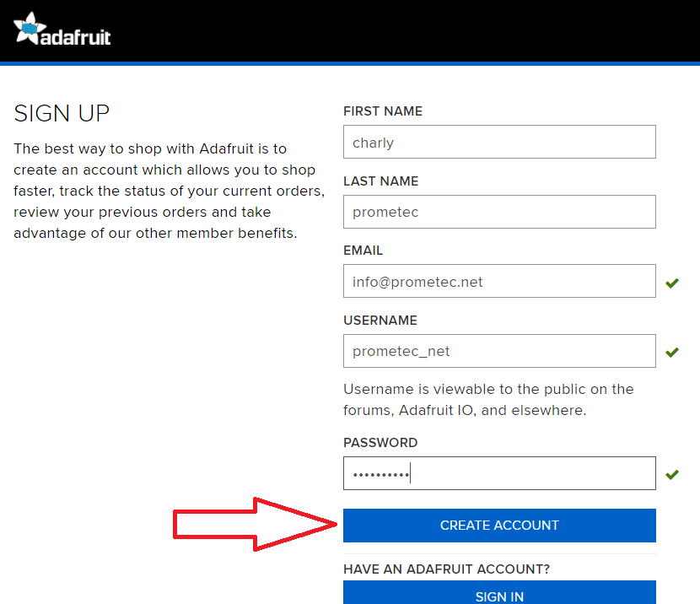Click the green checkmark beside the Email field
The height and width of the screenshot is (604, 700).
click(x=672, y=283)
